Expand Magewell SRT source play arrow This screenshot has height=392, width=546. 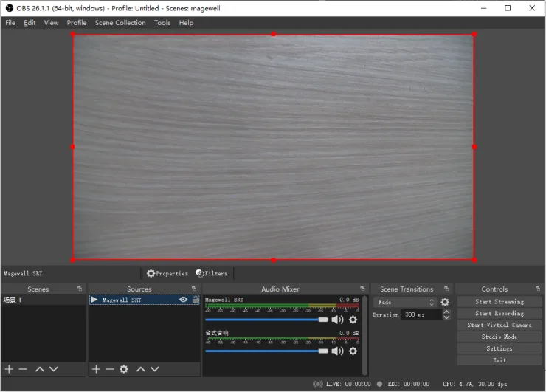(94, 299)
